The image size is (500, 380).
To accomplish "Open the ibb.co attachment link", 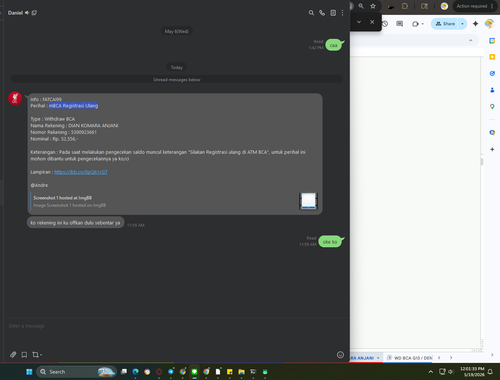I will pos(81,172).
